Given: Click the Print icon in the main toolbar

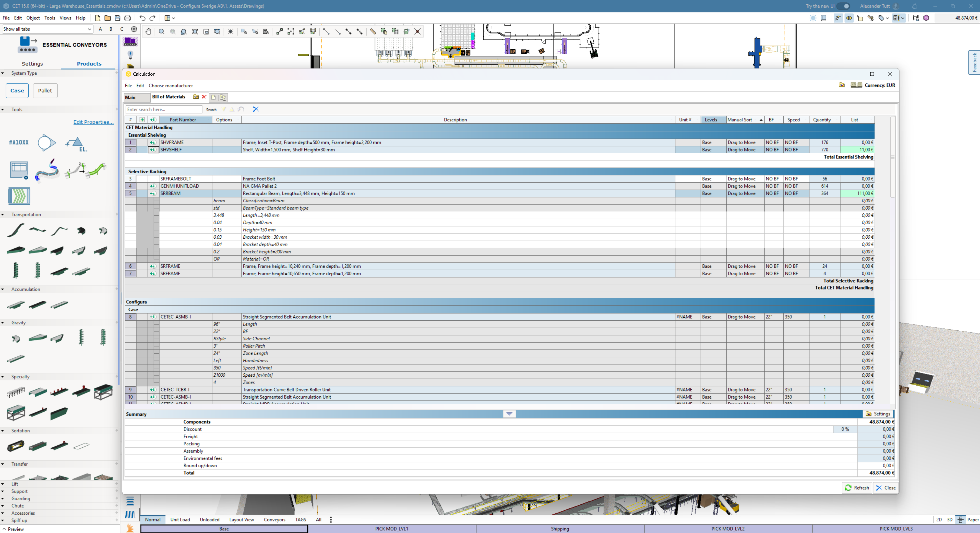Looking at the screenshot, I should click(127, 18).
